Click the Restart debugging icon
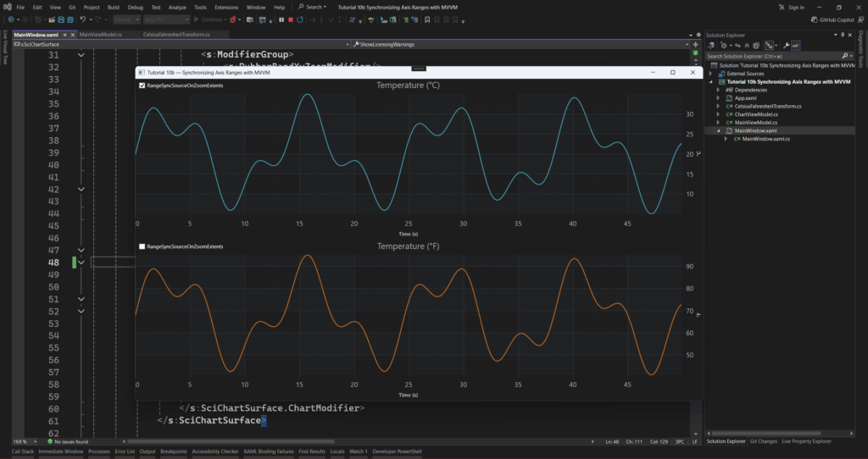 tap(300, 19)
